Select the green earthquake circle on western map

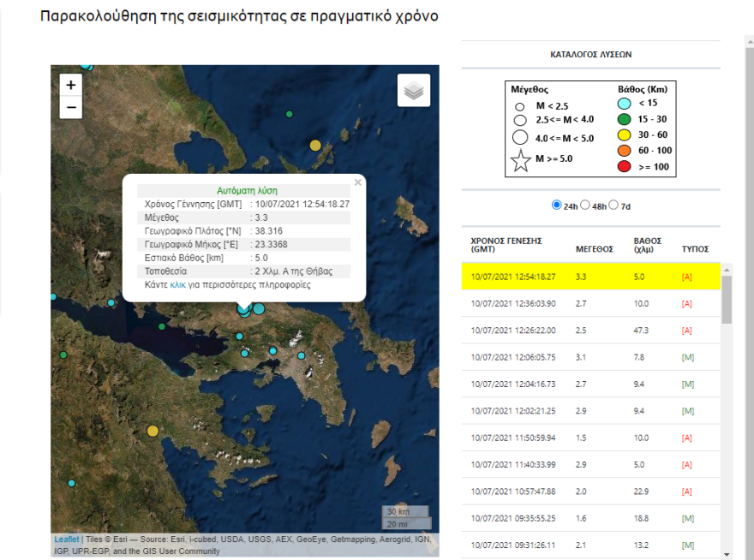click(63, 355)
